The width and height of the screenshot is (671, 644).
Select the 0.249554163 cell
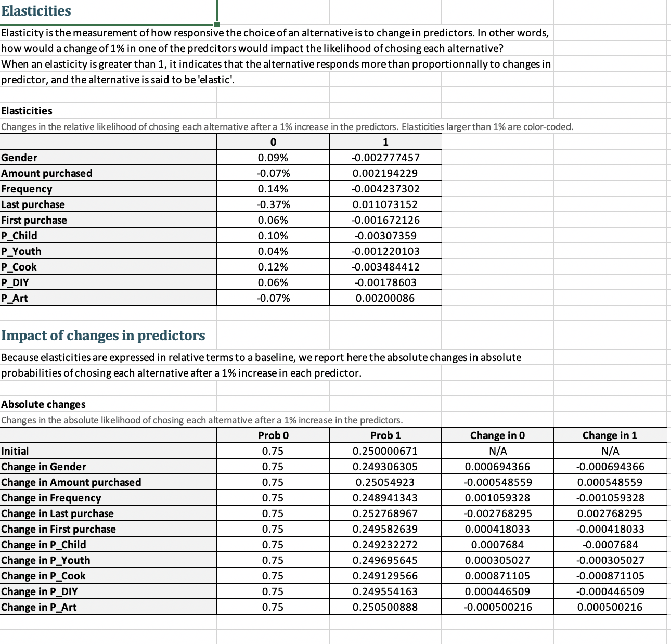click(385, 591)
